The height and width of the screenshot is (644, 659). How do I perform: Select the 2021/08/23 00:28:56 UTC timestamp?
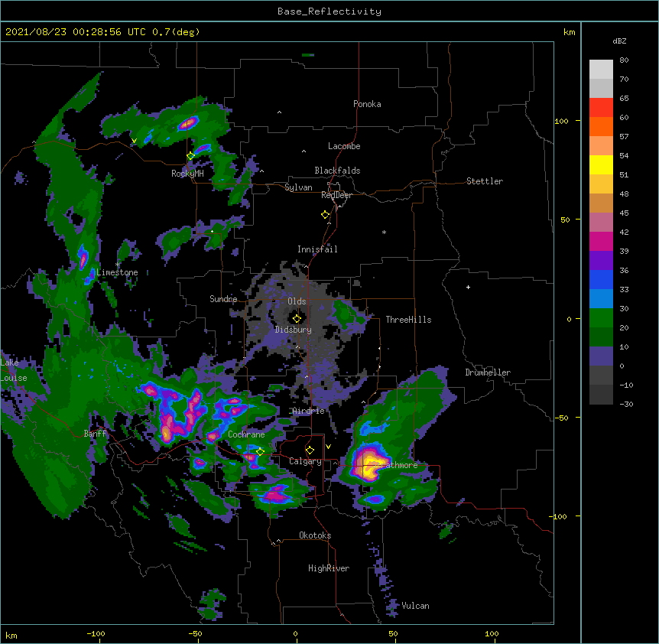pos(76,32)
